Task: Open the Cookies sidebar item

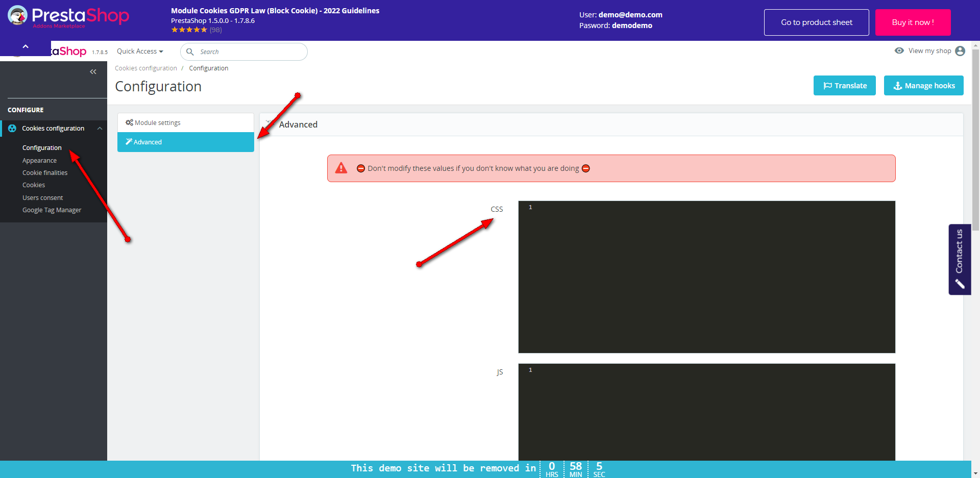Action: 34,185
